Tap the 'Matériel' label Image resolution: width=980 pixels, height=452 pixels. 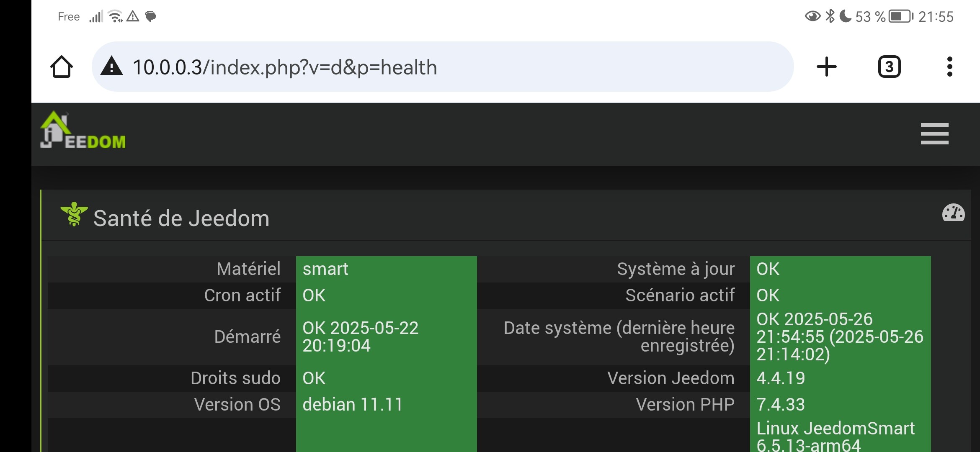pyautogui.click(x=248, y=269)
